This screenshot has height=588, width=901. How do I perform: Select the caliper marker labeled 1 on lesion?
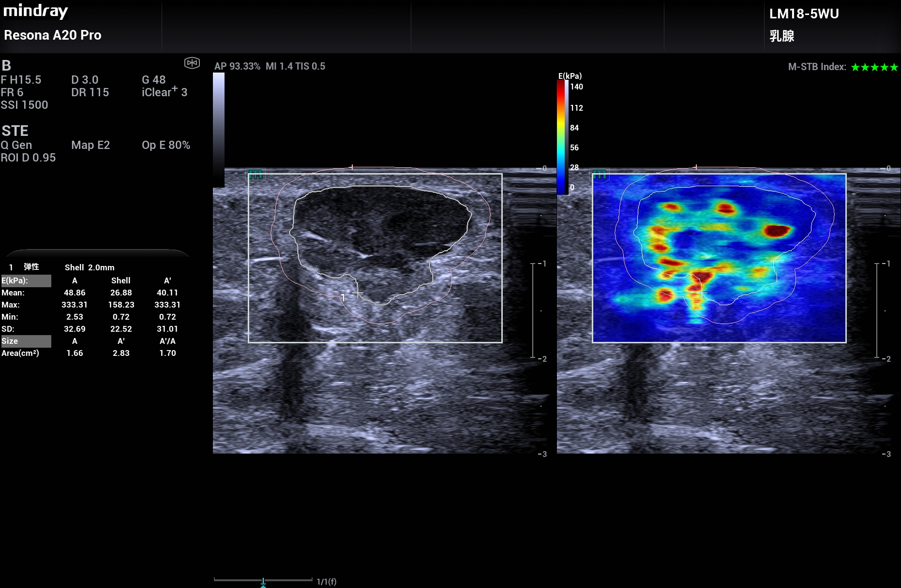pos(343,297)
